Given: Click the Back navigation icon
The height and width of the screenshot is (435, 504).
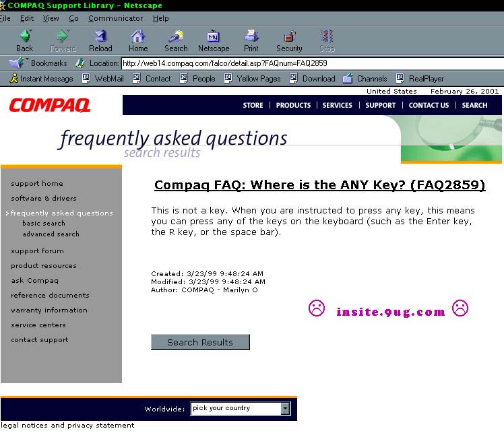Looking at the screenshot, I should (x=25, y=36).
